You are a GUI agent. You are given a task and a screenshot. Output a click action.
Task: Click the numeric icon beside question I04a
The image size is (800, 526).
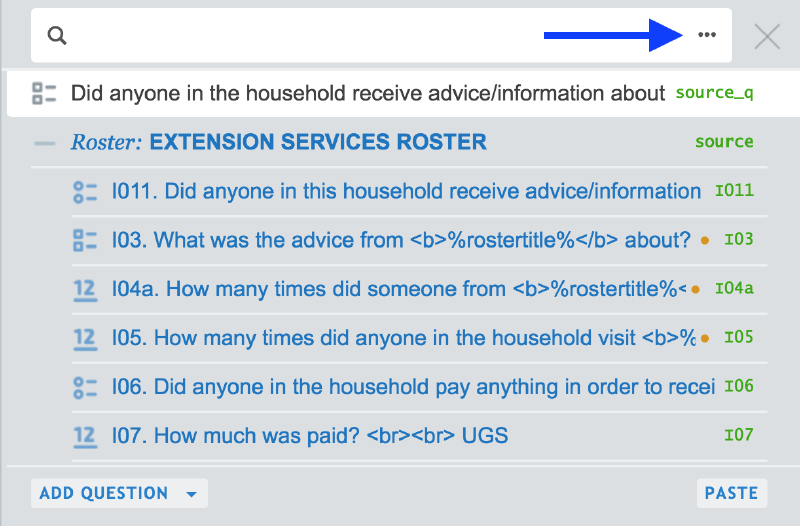click(x=85, y=290)
